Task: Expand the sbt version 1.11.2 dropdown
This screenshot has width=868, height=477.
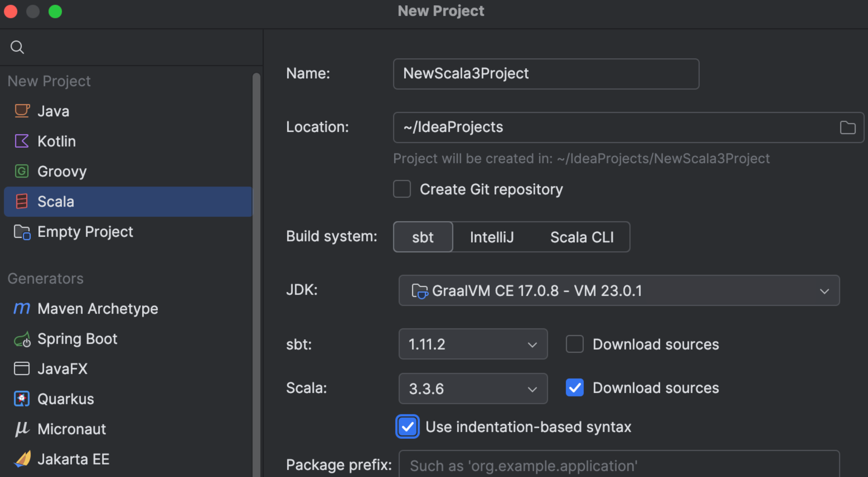Action: [472, 344]
